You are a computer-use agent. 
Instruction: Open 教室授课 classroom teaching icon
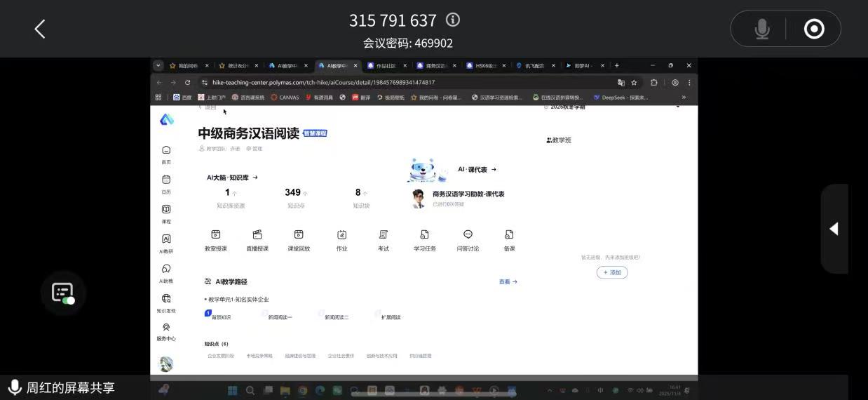click(215, 235)
